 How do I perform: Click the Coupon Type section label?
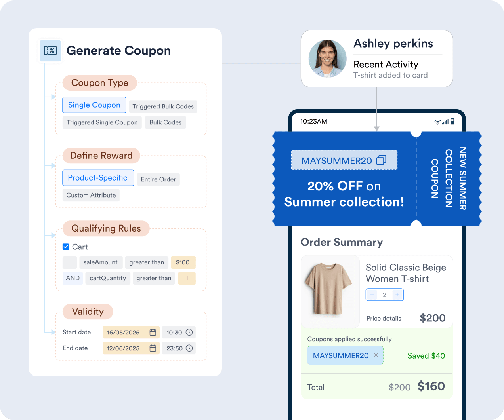(100, 83)
